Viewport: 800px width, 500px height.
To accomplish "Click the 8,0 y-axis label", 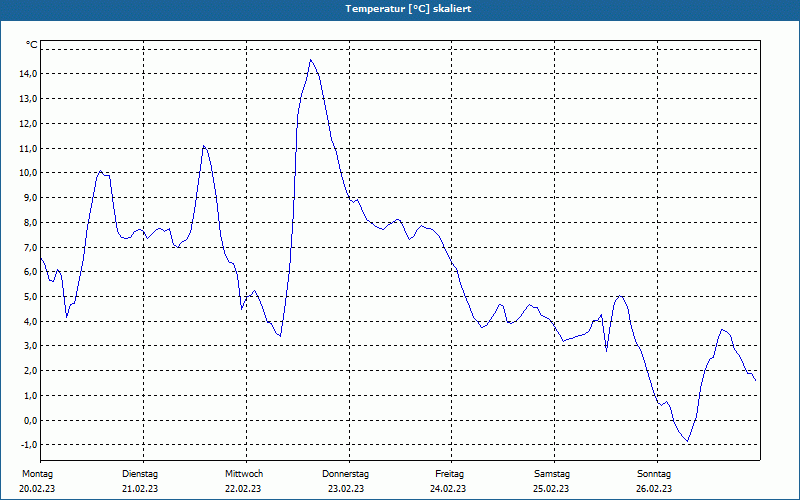I will pyautogui.click(x=30, y=222).
